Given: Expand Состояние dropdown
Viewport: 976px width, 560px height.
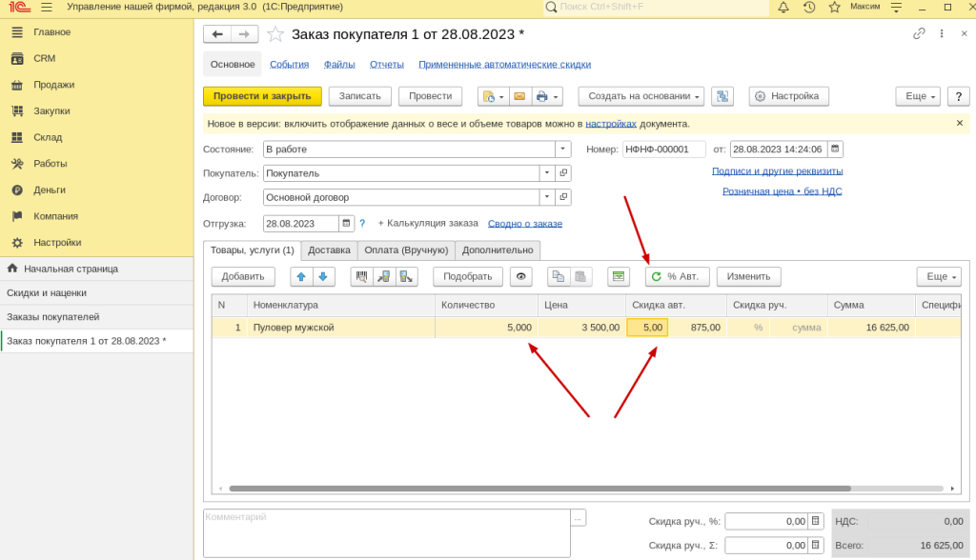Looking at the screenshot, I should [562, 149].
